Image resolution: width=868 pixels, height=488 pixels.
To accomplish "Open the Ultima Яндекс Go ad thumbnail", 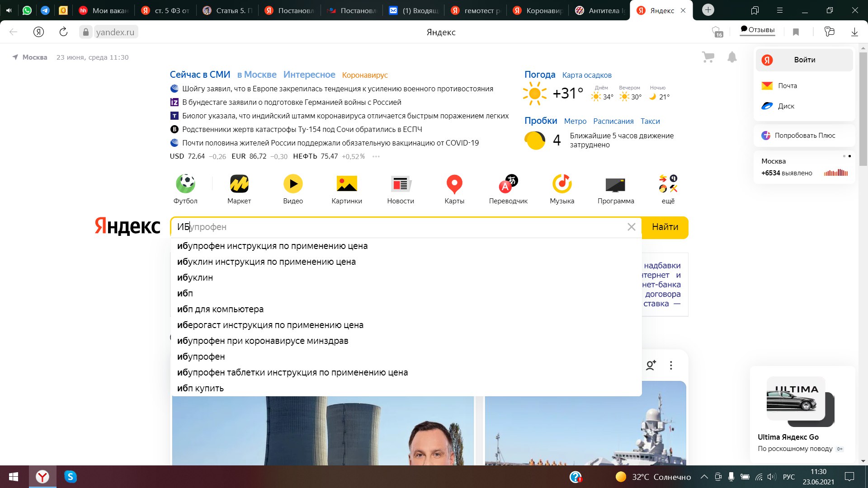I will pyautogui.click(x=800, y=401).
